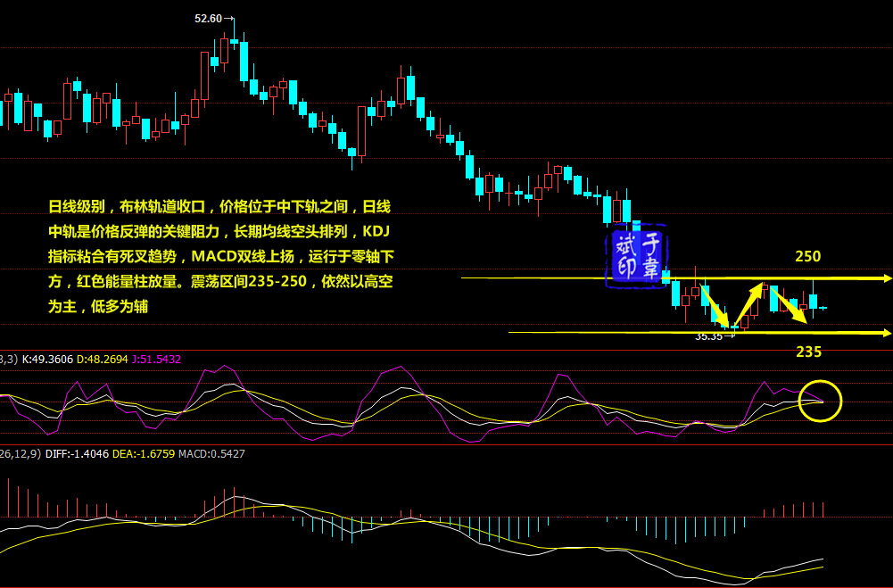This screenshot has width=893, height=588.
Task: Click the candlestick at the 35.35 low
Action: 735,327
